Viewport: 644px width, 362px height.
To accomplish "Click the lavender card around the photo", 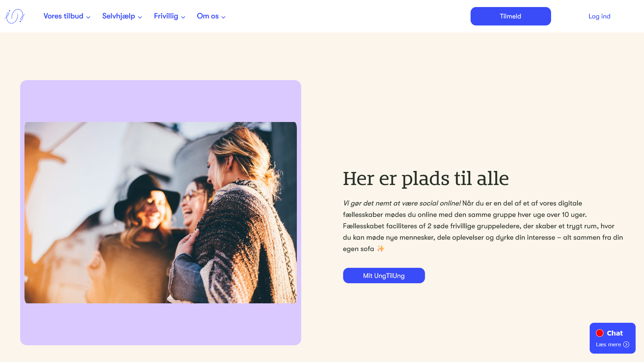I will [x=160, y=101].
